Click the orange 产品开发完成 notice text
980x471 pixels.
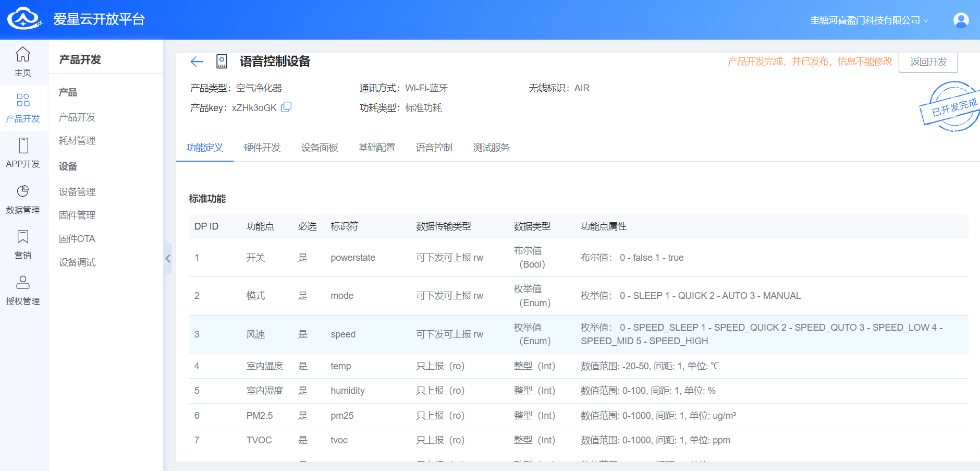click(810, 62)
